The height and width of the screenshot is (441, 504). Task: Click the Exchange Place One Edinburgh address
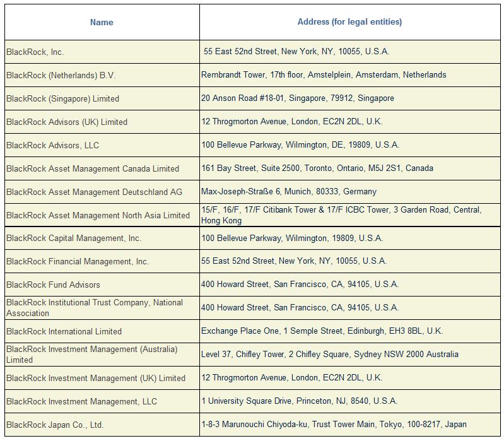[x=322, y=331]
